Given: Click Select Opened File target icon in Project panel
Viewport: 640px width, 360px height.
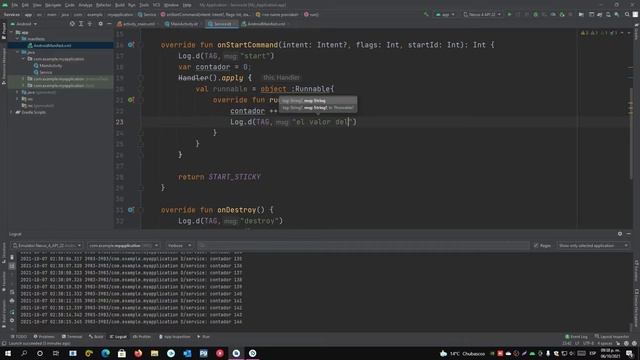Looking at the screenshot, I should click(72, 24).
